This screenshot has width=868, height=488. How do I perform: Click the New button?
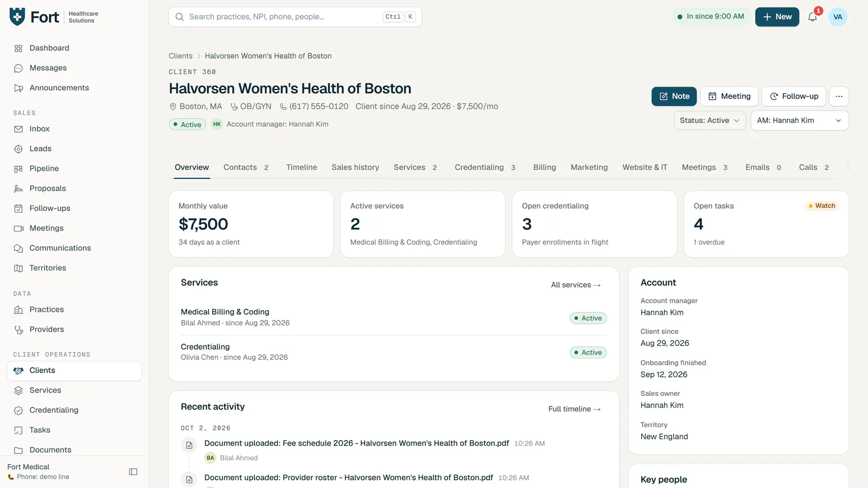777,17
